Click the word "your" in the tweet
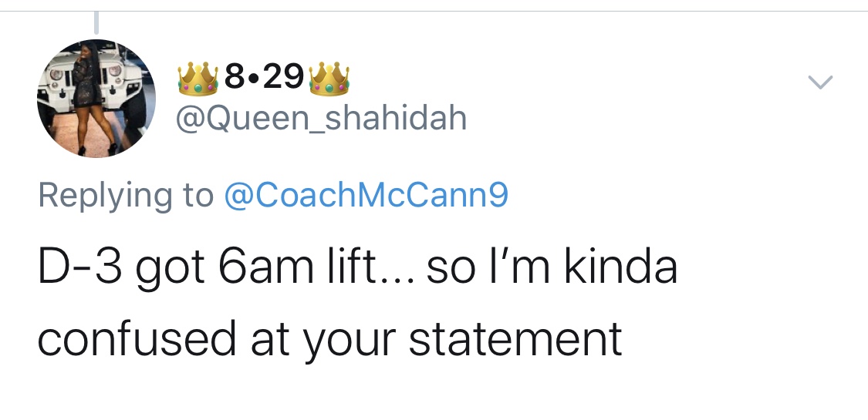The height and width of the screenshot is (420, 868). [350, 338]
